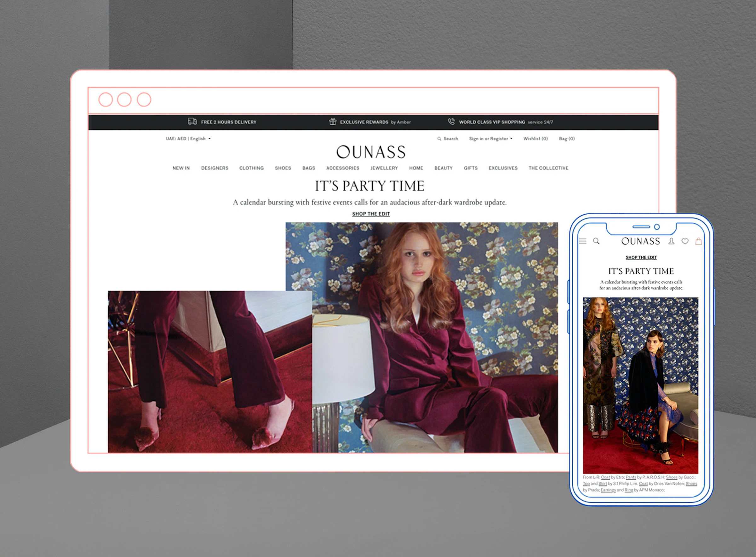Viewport: 756px width, 557px height.
Task: Tap the two models photo on phone
Action: pyautogui.click(x=641, y=385)
